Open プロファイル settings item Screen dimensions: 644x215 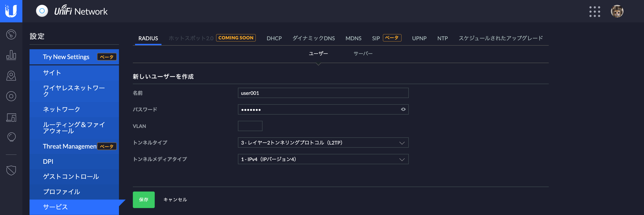coord(74,192)
